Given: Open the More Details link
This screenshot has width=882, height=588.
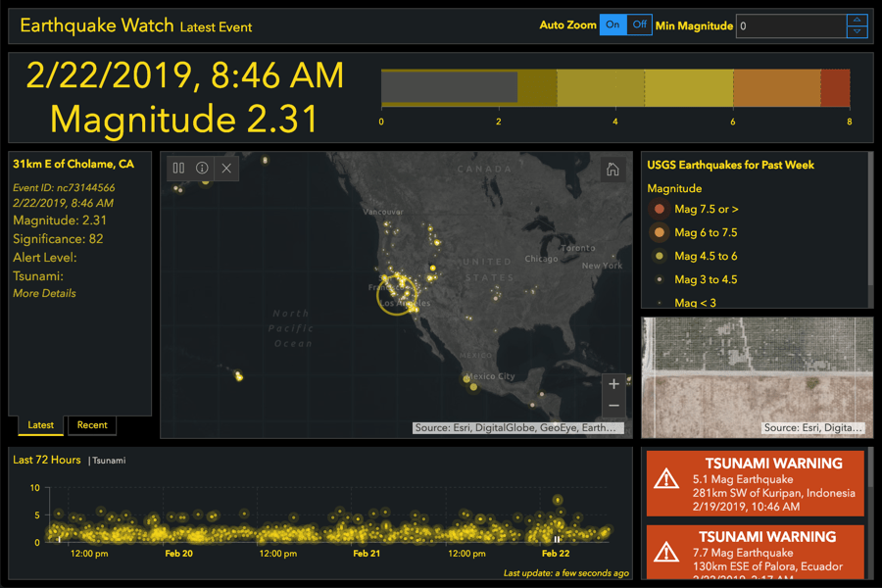Looking at the screenshot, I should tap(44, 293).
